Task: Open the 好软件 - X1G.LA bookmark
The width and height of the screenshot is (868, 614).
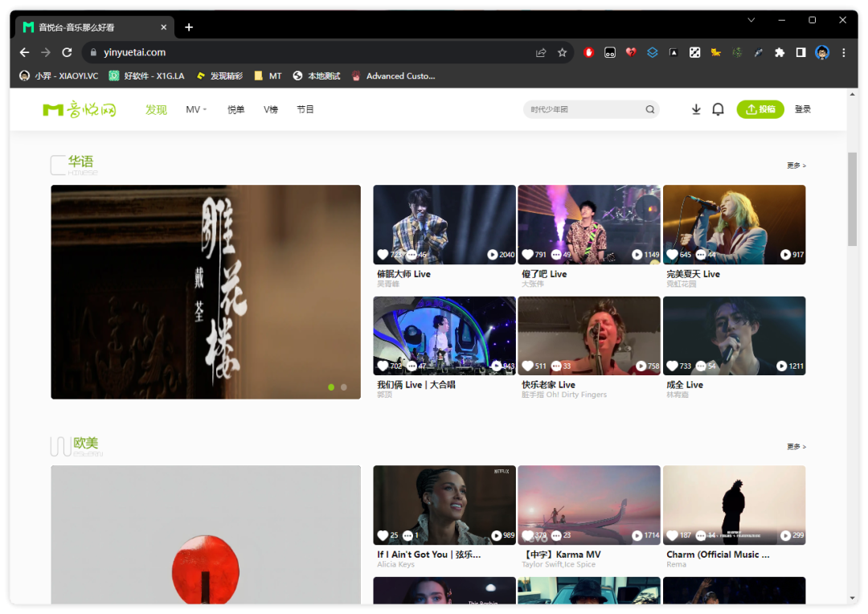Action: tap(147, 76)
